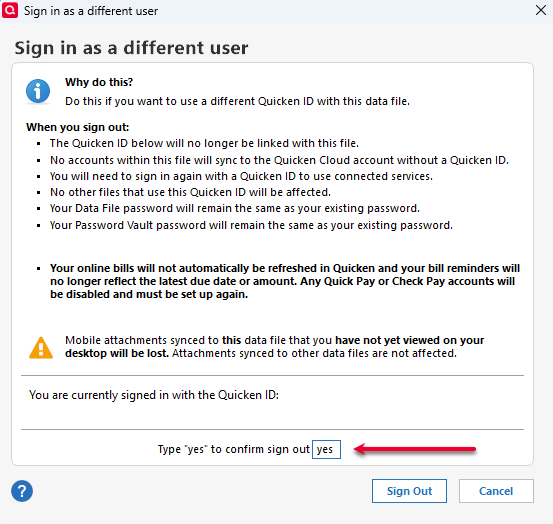Viewport: 553px width, 524px height.
Task: Click the bullet about Quicken ID no longer linked
Action: pos(204,143)
